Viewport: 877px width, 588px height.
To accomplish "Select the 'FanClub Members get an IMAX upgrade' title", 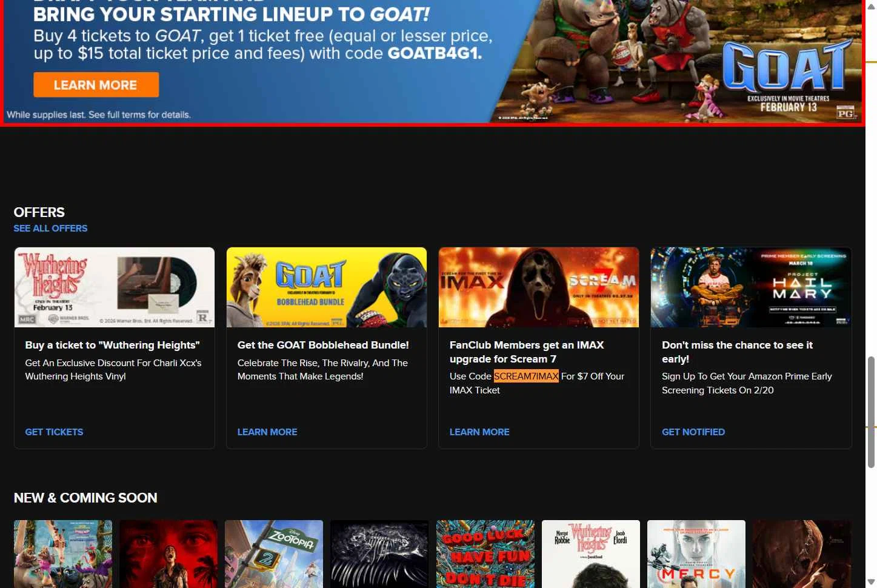I will pyautogui.click(x=527, y=352).
